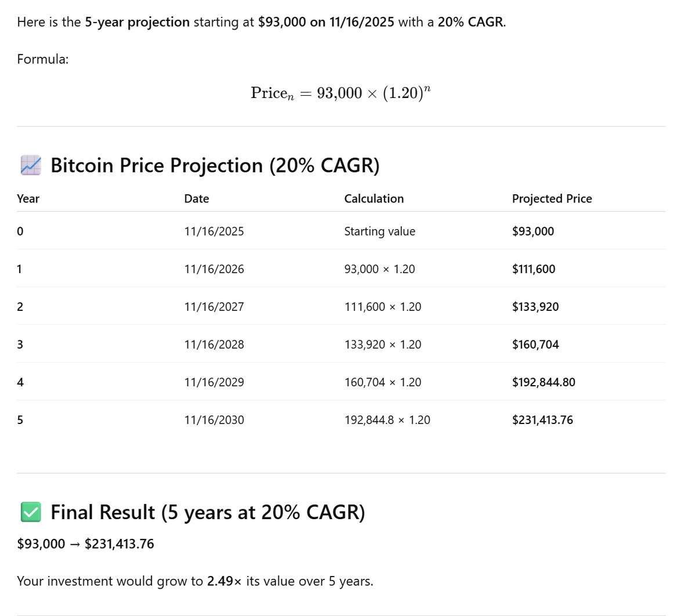Click the Starting value cell
The height and width of the screenshot is (616, 696).
point(380,231)
